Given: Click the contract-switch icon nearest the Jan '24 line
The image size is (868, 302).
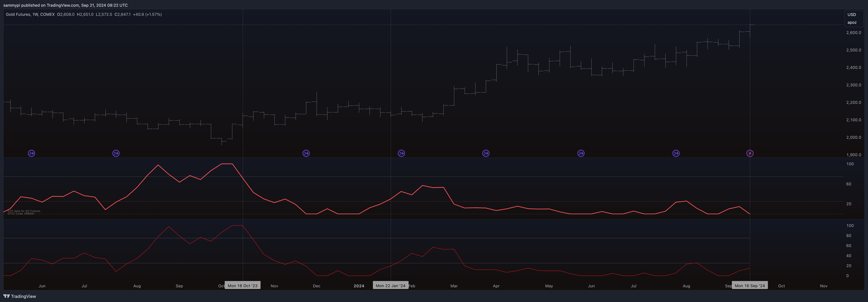Looking at the screenshot, I should tap(401, 153).
